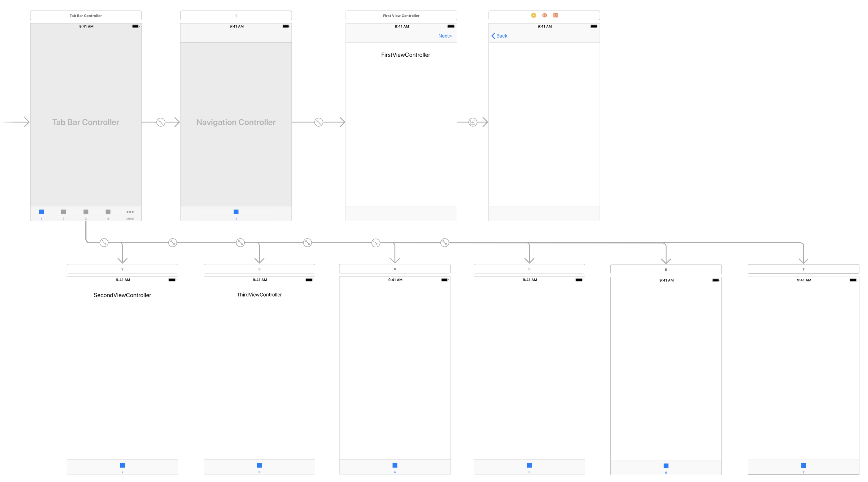
Task: Select the title bar of scene 5
Action: (529, 269)
